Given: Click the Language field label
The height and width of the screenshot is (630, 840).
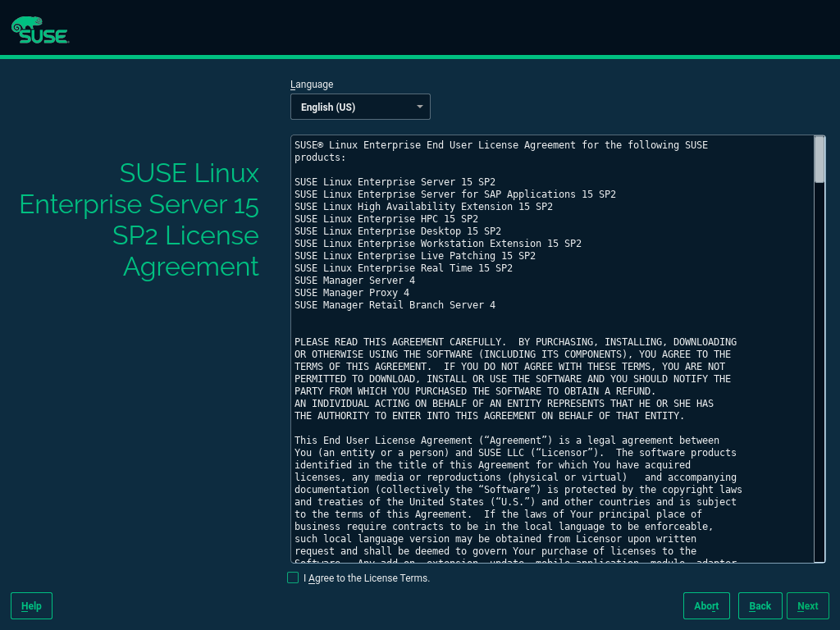Looking at the screenshot, I should 312,84.
